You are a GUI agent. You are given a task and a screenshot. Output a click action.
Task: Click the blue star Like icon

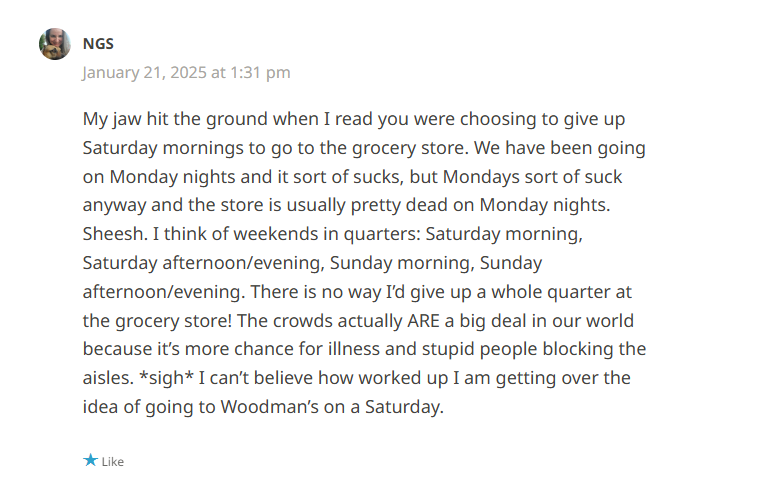coord(90,460)
